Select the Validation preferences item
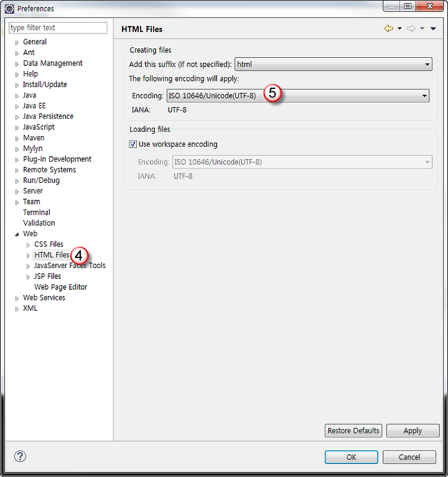The width and height of the screenshot is (448, 477). (39, 223)
